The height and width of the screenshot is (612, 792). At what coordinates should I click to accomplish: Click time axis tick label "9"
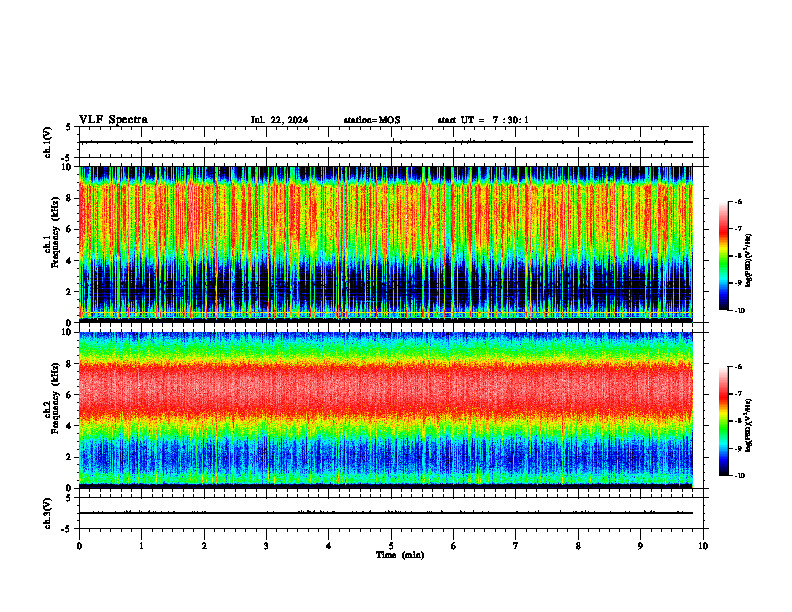(640, 546)
